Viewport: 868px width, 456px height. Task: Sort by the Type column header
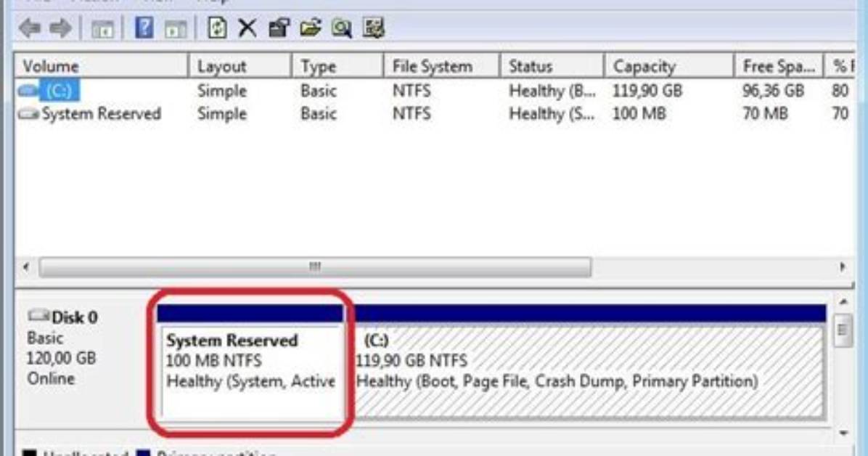pyautogui.click(x=337, y=67)
